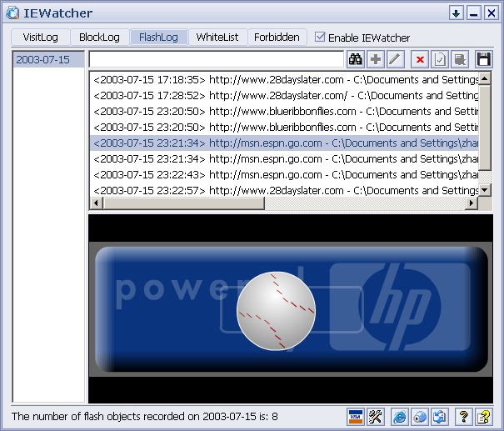Click the plus add-entry icon
504x431 pixels.
[x=376, y=59]
